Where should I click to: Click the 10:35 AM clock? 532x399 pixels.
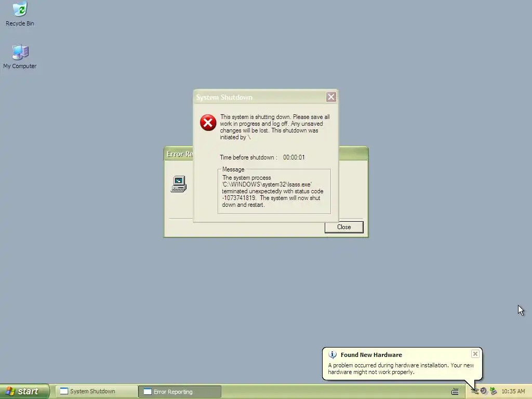pyautogui.click(x=513, y=392)
